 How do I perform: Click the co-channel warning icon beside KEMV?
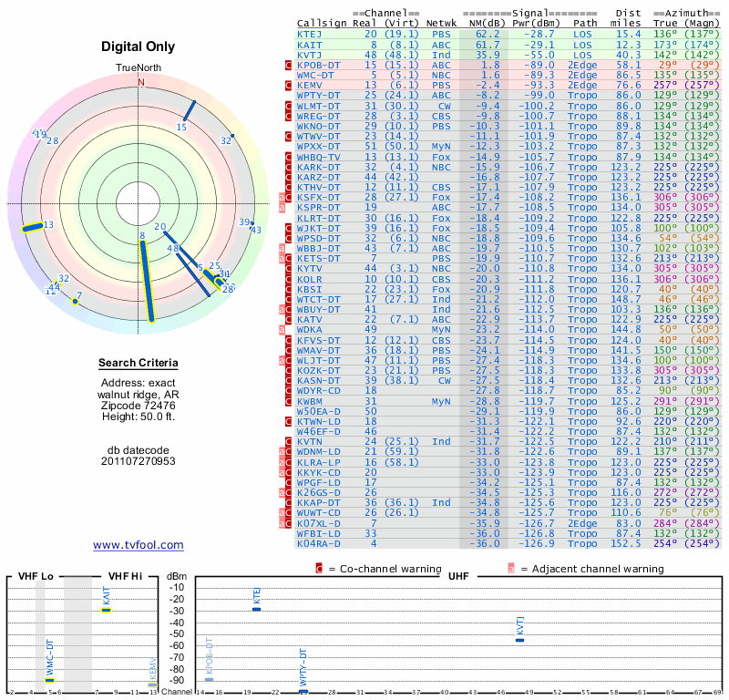288,85
